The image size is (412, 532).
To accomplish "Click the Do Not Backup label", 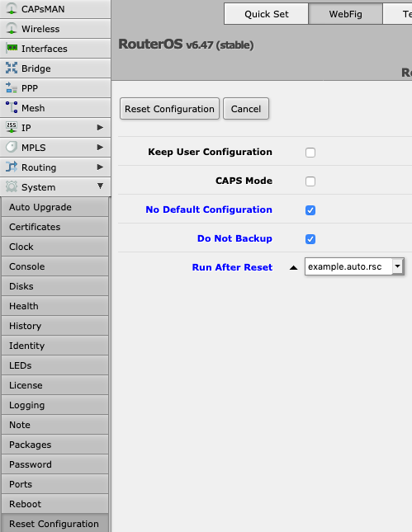I will (234, 238).
